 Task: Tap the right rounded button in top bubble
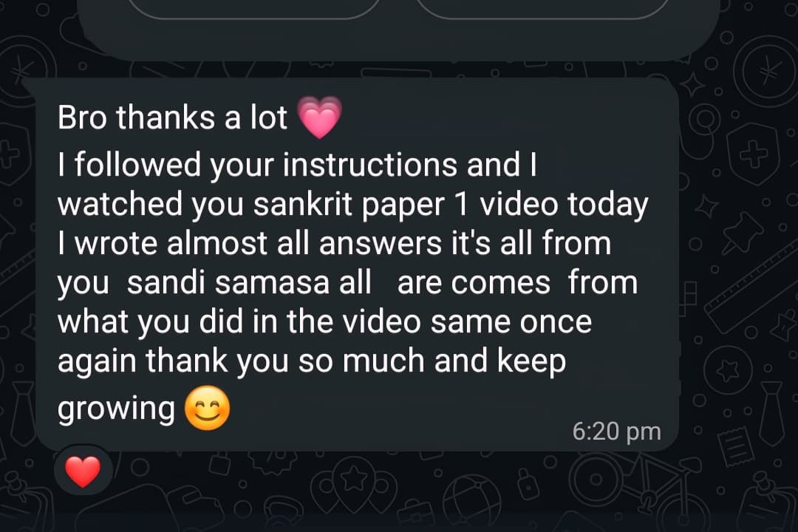pyautogui.click(x=542, y=9)
